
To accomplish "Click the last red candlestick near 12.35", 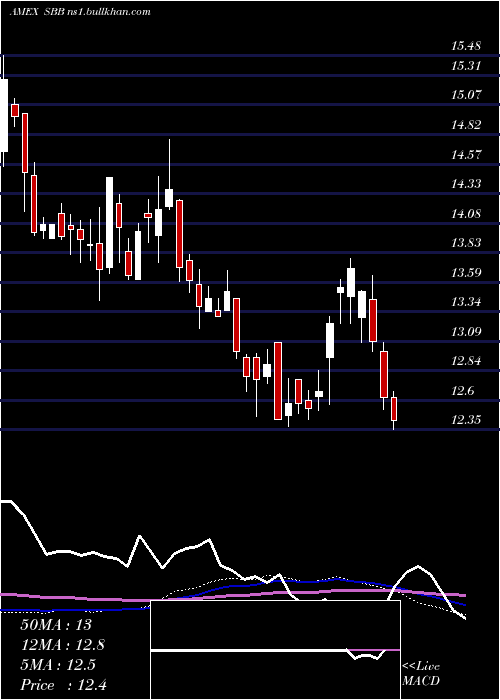I will [394, 409].
